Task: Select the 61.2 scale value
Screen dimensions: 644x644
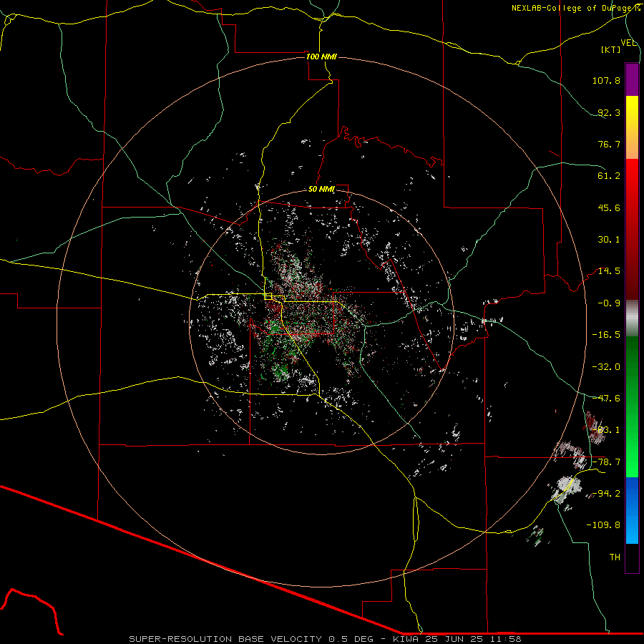Action: [x=609, y=176]
